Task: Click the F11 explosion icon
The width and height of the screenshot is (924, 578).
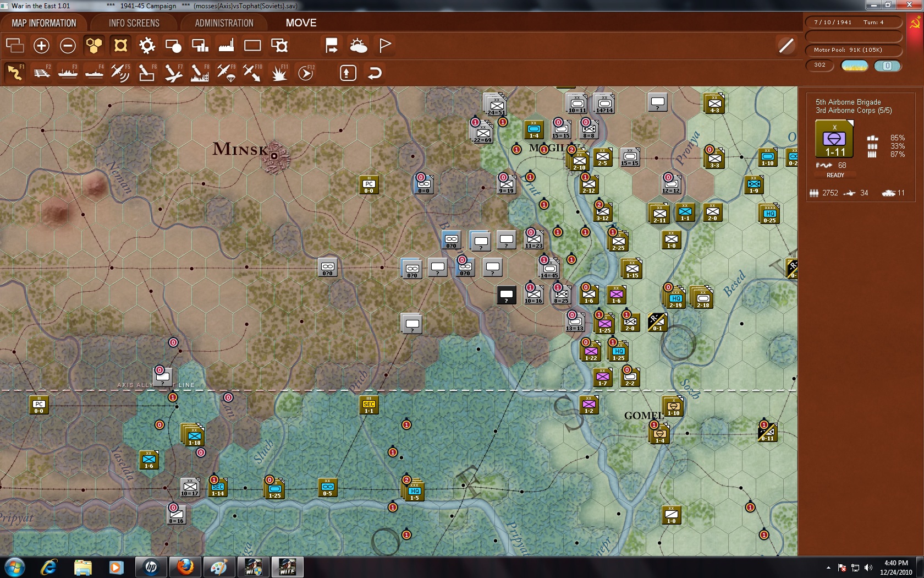Action: click(279, 73)
